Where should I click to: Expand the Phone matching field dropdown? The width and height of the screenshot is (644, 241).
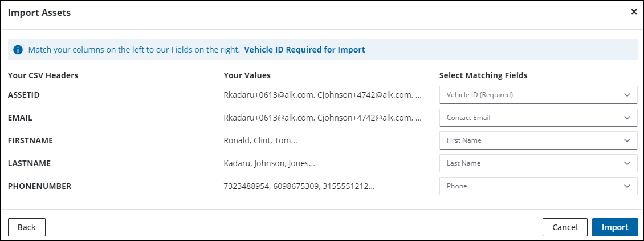coord(537,186)
